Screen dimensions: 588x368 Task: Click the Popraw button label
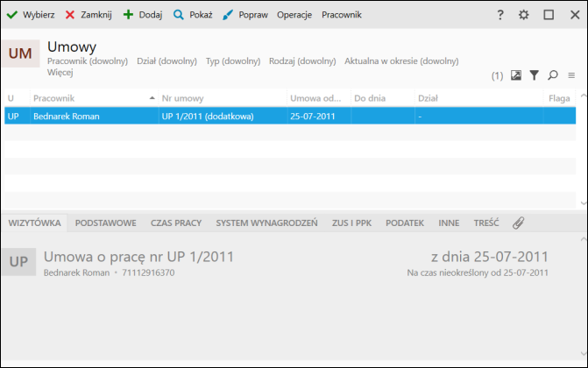[x=253, y=15]
